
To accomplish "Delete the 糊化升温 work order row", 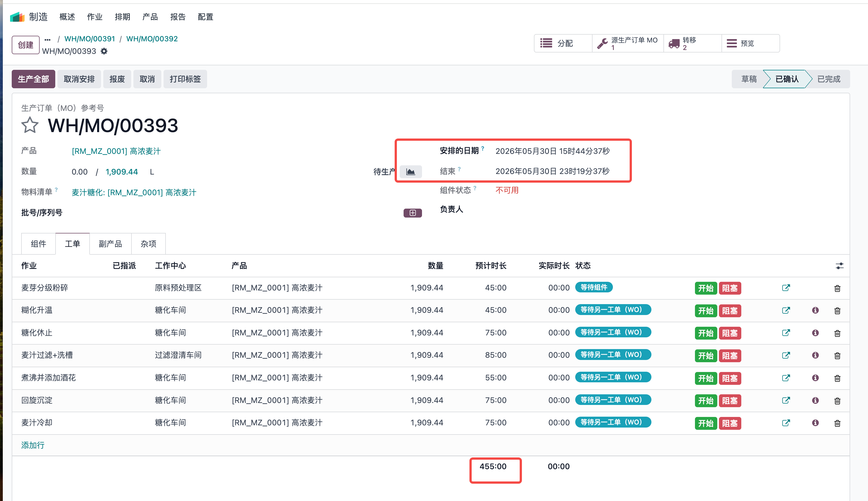I will pos(837,311).
